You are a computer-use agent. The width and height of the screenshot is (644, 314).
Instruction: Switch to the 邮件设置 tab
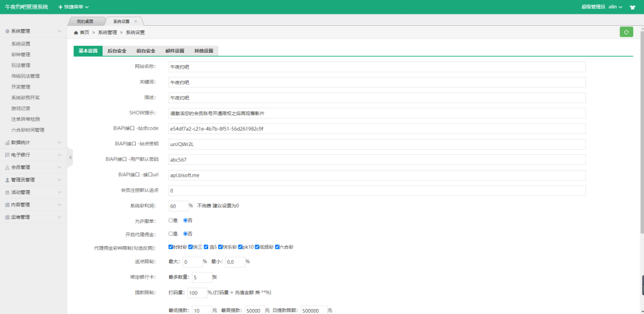pos(175,51)
